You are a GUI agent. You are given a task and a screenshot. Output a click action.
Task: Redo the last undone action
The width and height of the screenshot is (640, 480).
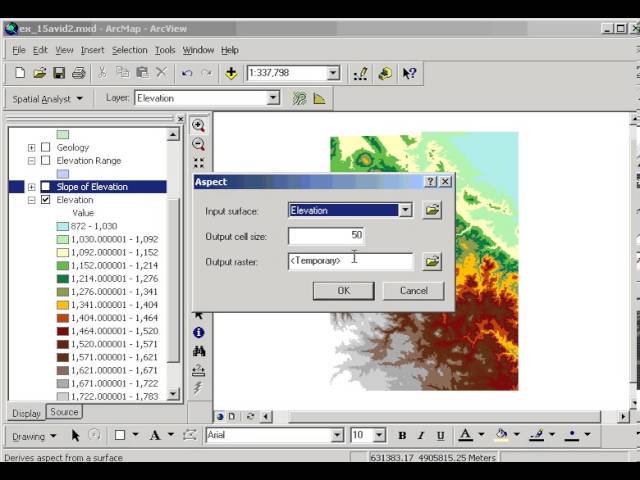[x=207, y=73]
